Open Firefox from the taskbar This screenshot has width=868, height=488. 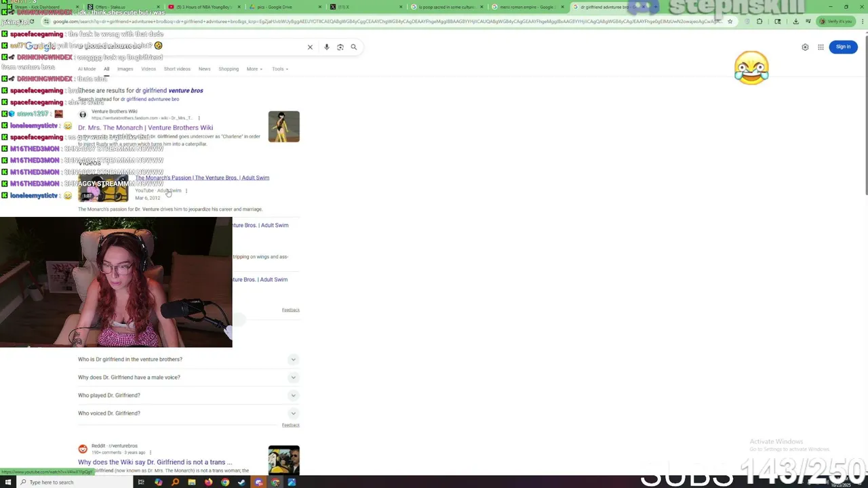[x=208, y=482]
